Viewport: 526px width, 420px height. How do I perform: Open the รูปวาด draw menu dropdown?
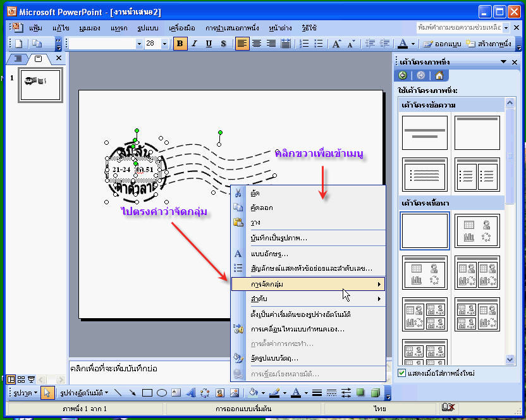25,392
